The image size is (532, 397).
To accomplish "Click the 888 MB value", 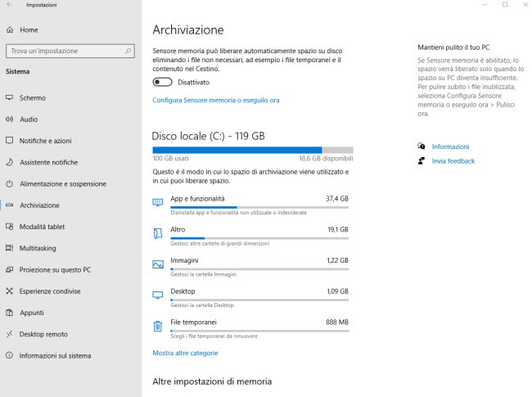I will [337, 322].
